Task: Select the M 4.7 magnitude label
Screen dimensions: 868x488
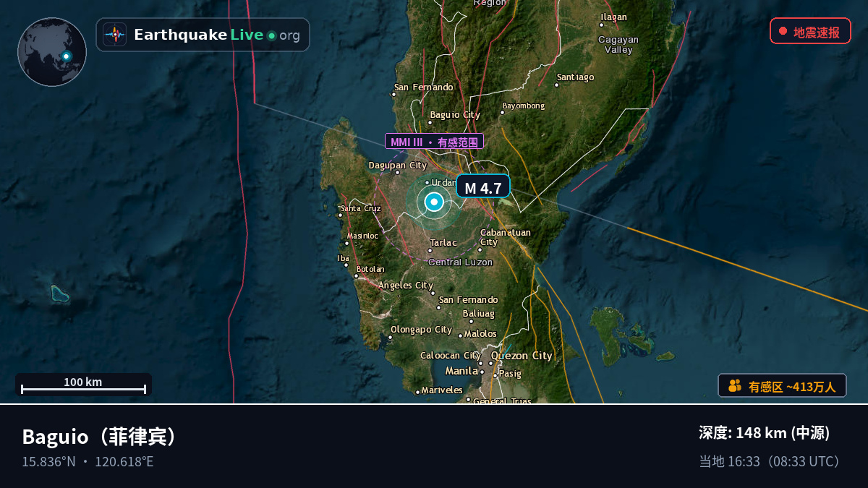Action: point(483,188)
